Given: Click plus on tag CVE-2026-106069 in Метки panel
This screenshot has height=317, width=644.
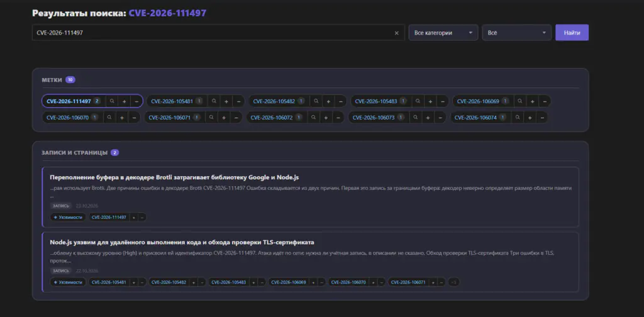Looking at the screenshot, I should click(532, 101).
